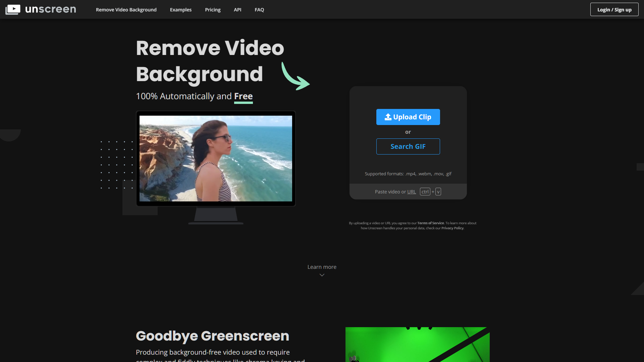Open the Terms of Service link
Screen dimensions: 644x362
point(430,223)
